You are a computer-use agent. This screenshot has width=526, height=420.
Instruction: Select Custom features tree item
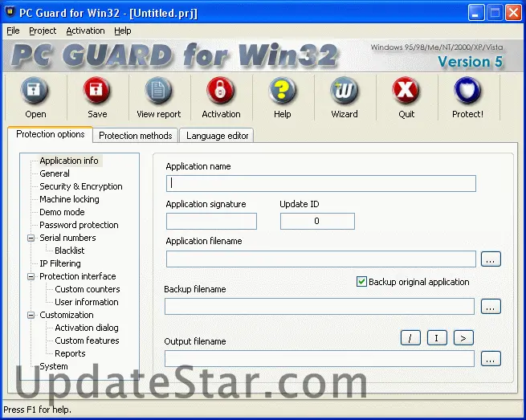point(87,340)
